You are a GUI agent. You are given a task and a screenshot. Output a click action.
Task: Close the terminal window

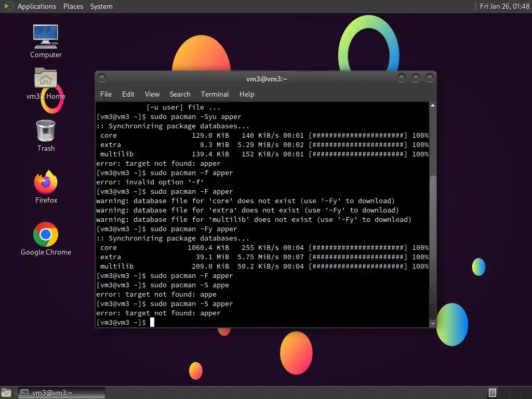click(x=430, y=78)
